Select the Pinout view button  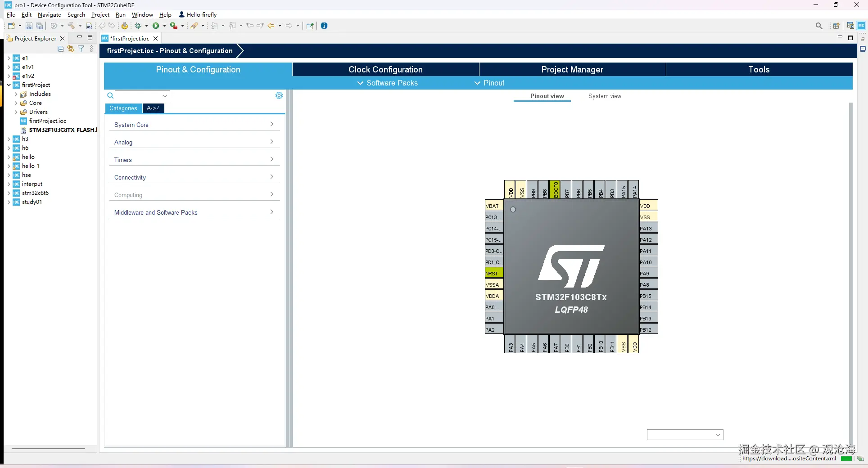547,96
